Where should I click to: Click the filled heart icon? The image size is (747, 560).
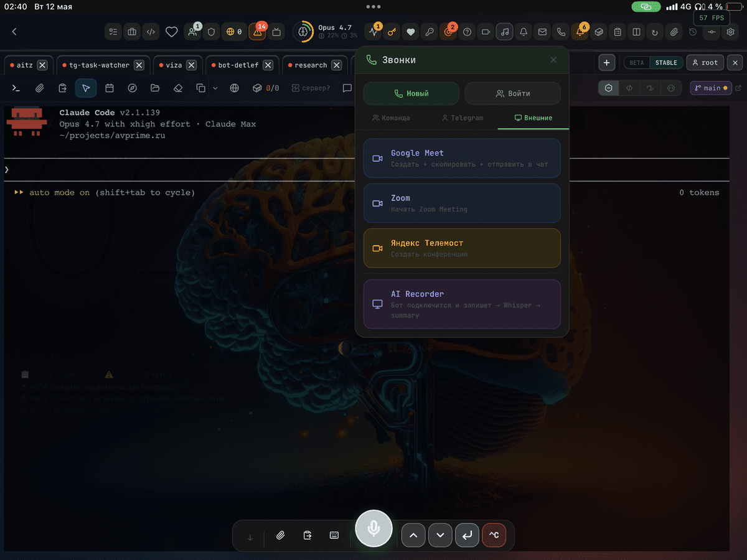point(411,32)
